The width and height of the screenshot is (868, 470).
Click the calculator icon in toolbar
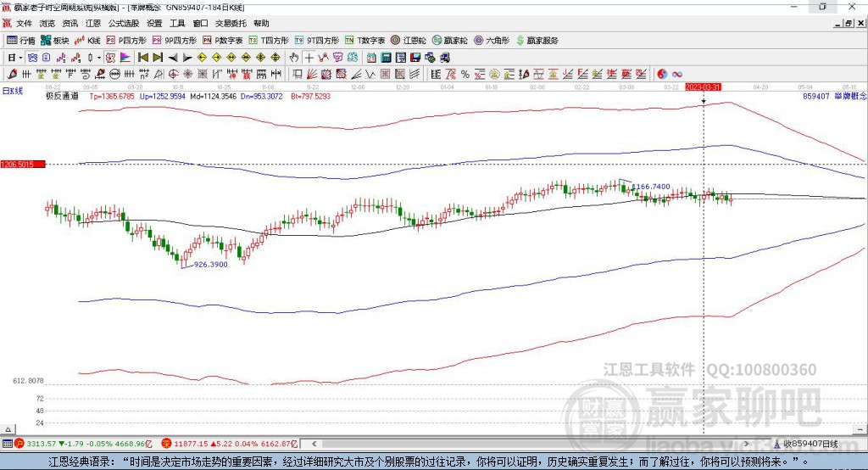(x=386, y=58)
